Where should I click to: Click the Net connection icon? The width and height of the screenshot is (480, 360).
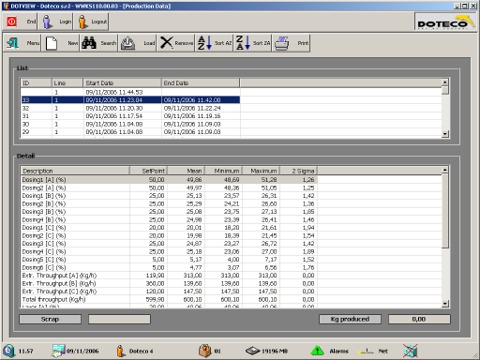(365, 351)
